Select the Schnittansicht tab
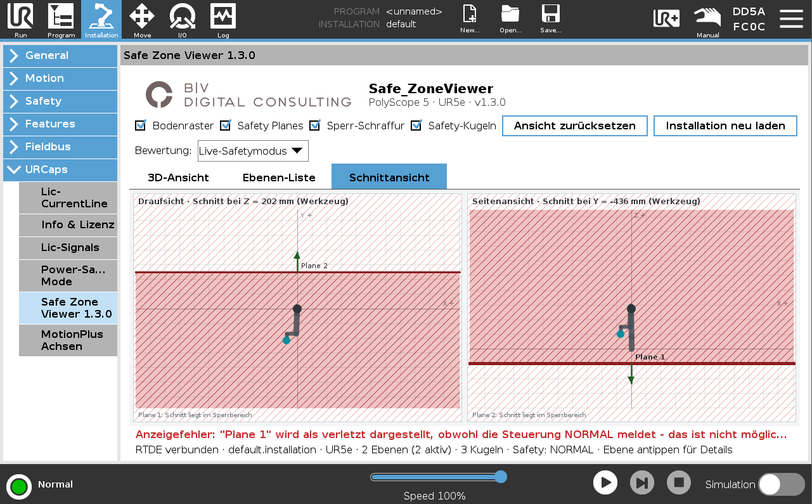This screenshot has width=812, height=504. tap(389, 177)
